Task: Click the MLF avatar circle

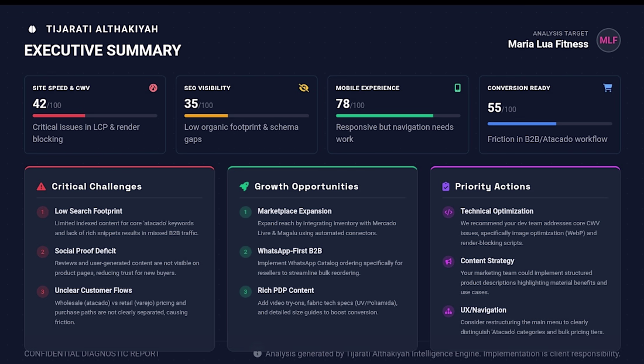Action: (608, 40)
